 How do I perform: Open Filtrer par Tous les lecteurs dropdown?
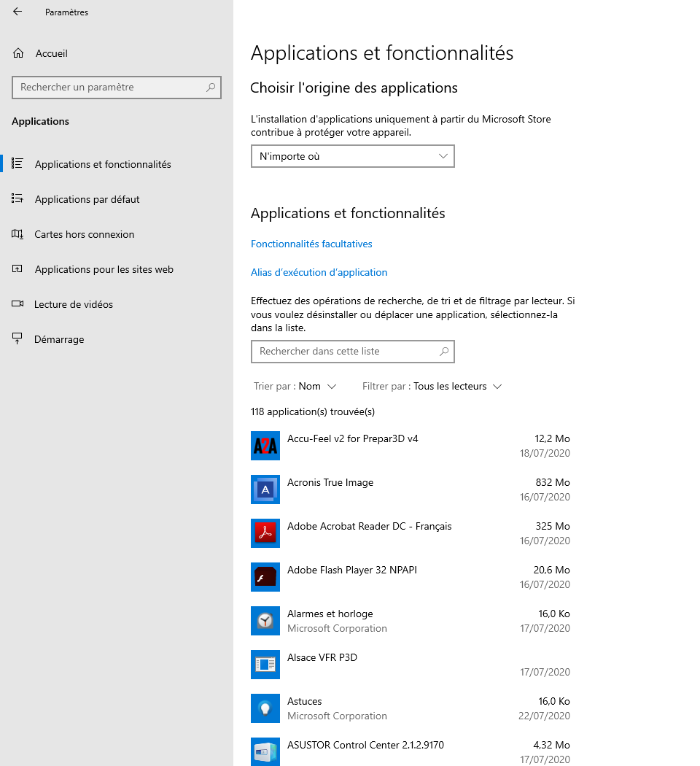pyautogui.click(x=432, y=387)
